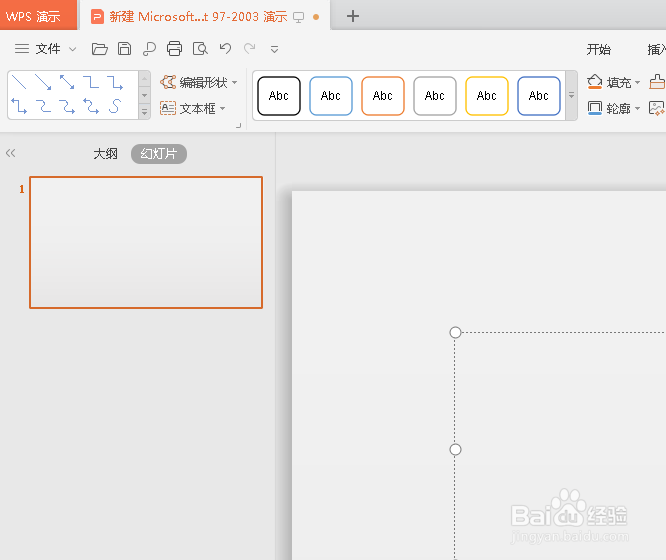Screen dimensions: 666x560
Task: Open the 文件 menu
Action: (x=48, y=49)
